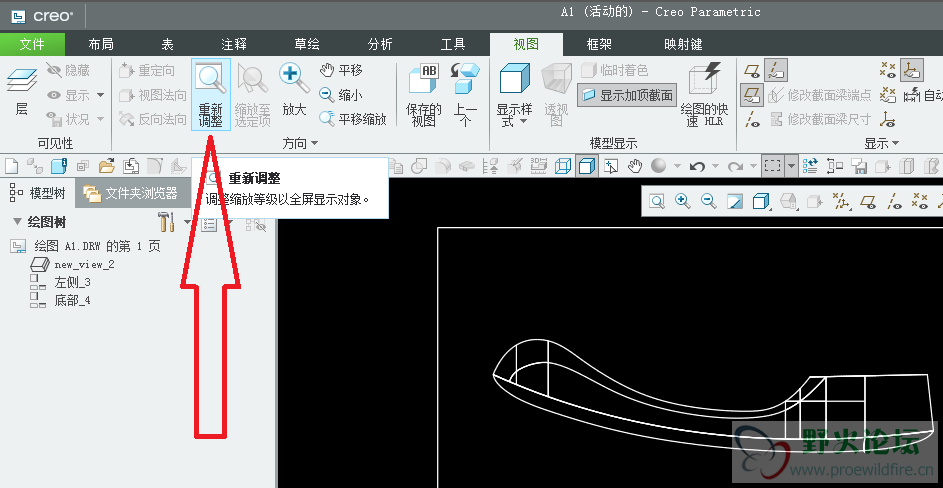
Task: Switch to the 注释 ribbon tab
Action: click(x=234, y=44)
